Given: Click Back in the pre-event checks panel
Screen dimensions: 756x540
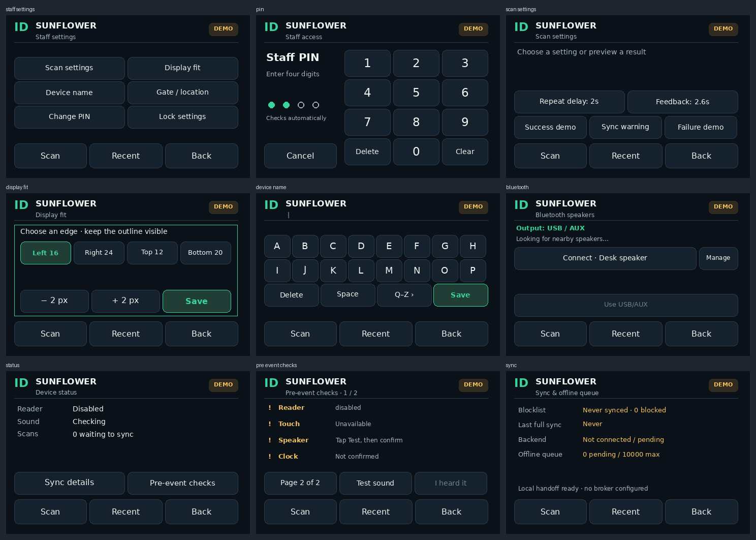Looking at the screenshot, I should click(x=452, y=512).
